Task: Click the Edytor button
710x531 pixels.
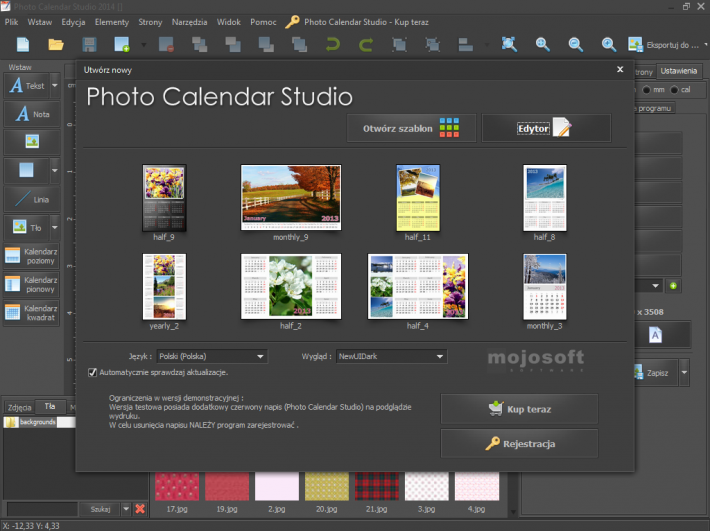Action: click(x=546, y=128)
